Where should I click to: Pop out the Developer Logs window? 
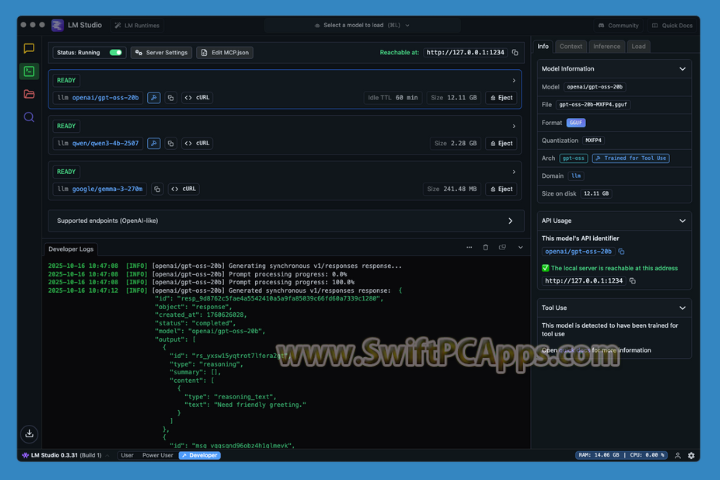tap(502, 247)
